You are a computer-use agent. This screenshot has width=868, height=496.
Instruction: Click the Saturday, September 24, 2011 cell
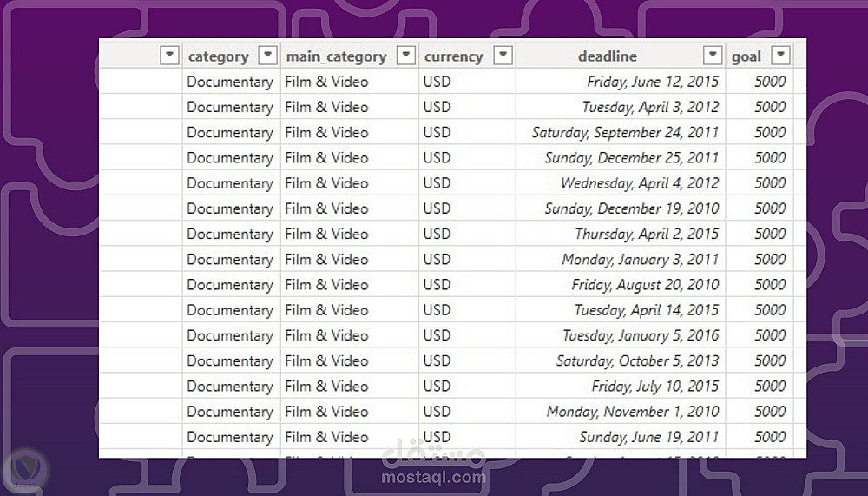tap(625, 133)
